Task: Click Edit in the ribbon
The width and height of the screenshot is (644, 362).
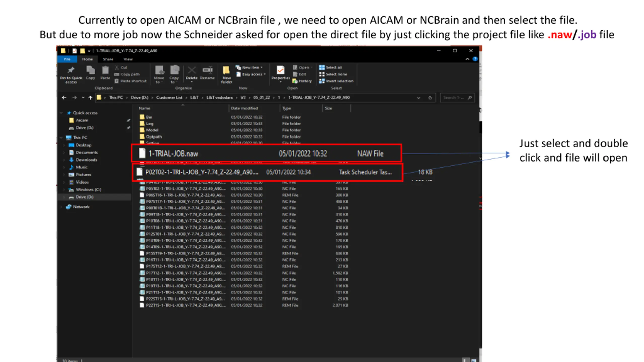Action: pyautogui.click(x=299, y=74)
